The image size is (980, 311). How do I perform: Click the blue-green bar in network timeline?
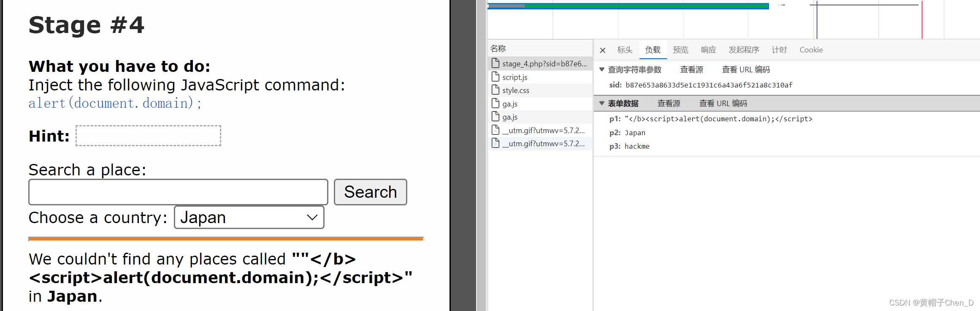(628, 6)
